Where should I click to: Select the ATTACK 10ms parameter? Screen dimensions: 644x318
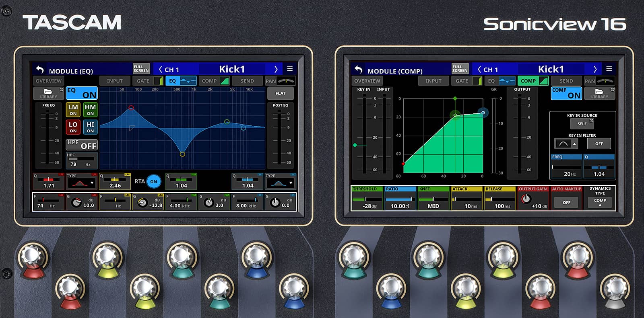click(x=466, y=199)
